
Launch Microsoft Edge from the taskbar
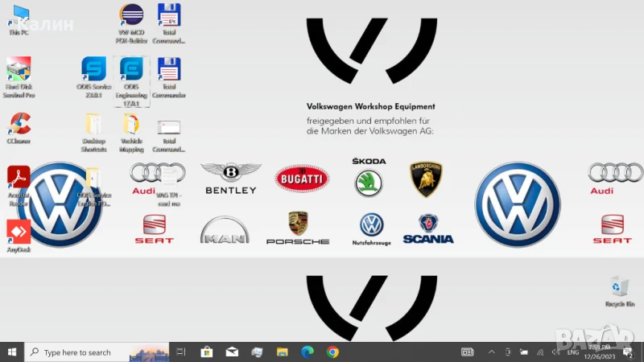point(307,352)
